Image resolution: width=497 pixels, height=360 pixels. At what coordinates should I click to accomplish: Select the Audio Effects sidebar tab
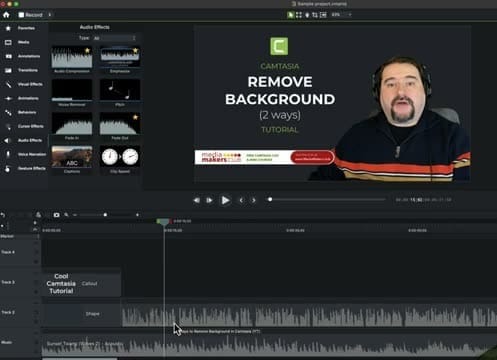tap(24, 140)
